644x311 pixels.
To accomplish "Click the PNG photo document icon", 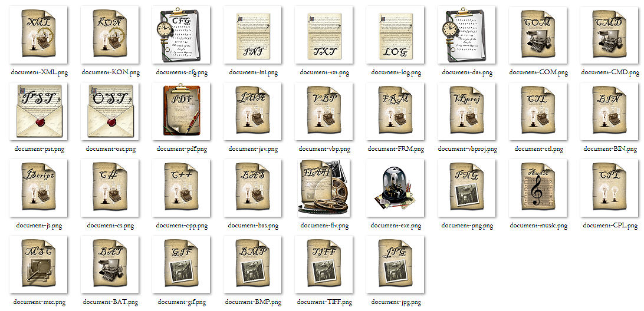I will click(x=467, y=188).
